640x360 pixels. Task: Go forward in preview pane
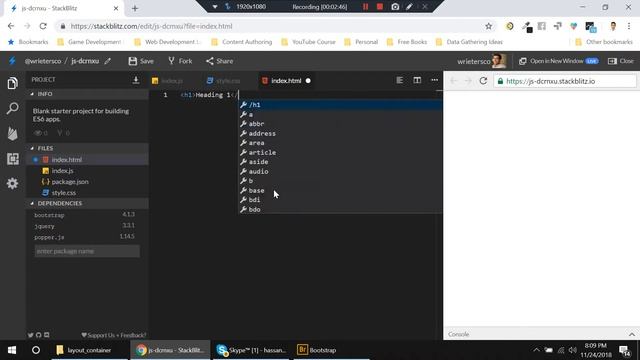point(468,81)
